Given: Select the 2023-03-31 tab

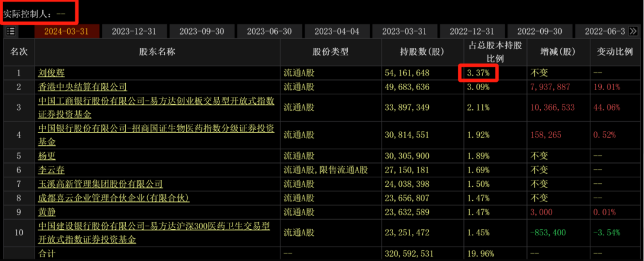Looking at the screenshot, I should click(404, 31).
